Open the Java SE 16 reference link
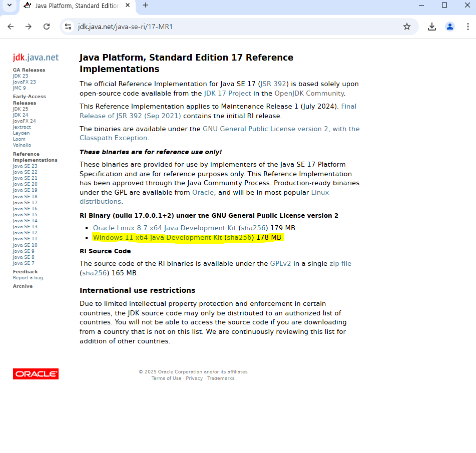 (x=25, y=209)
